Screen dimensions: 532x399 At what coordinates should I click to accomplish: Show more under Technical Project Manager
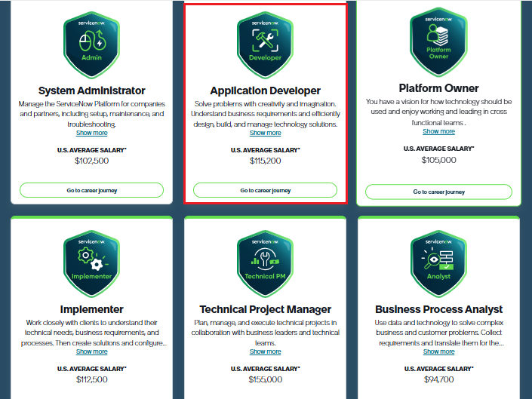click(265, 351)
